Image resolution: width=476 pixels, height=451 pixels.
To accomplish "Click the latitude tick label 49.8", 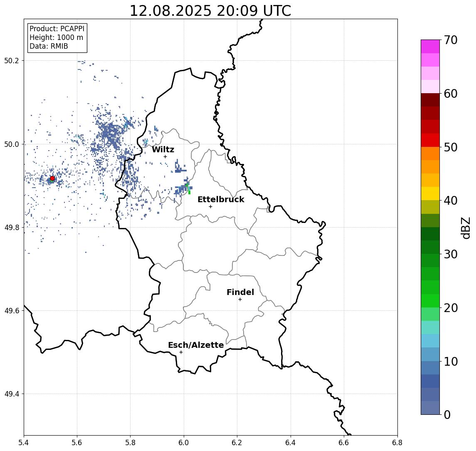I will click(x=11, y=227).
